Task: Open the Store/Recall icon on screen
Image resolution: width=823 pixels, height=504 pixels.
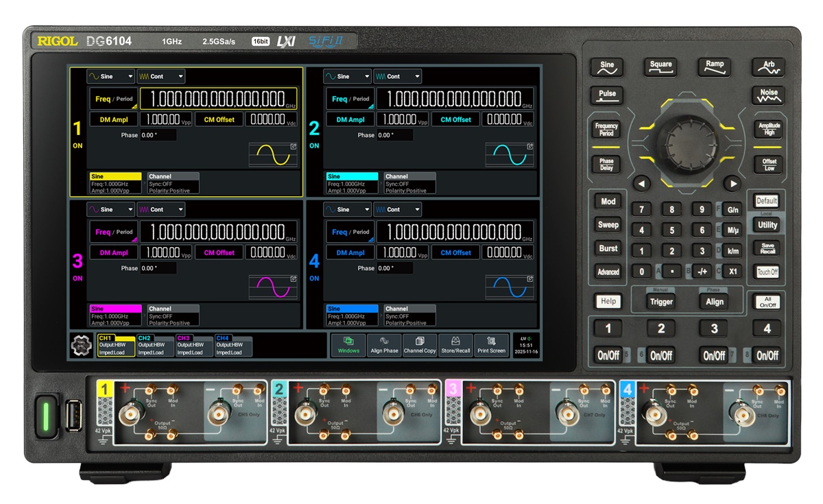Action: point(455,345)
